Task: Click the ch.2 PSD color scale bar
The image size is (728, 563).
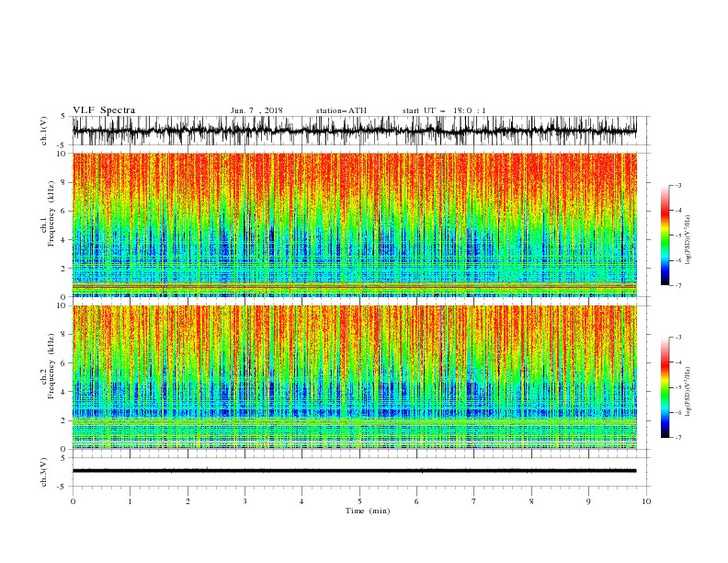Action: click(x=665, y=387)
